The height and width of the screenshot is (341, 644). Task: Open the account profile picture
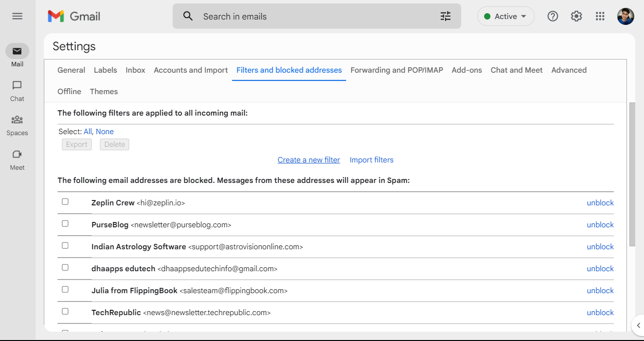(625, 16)
